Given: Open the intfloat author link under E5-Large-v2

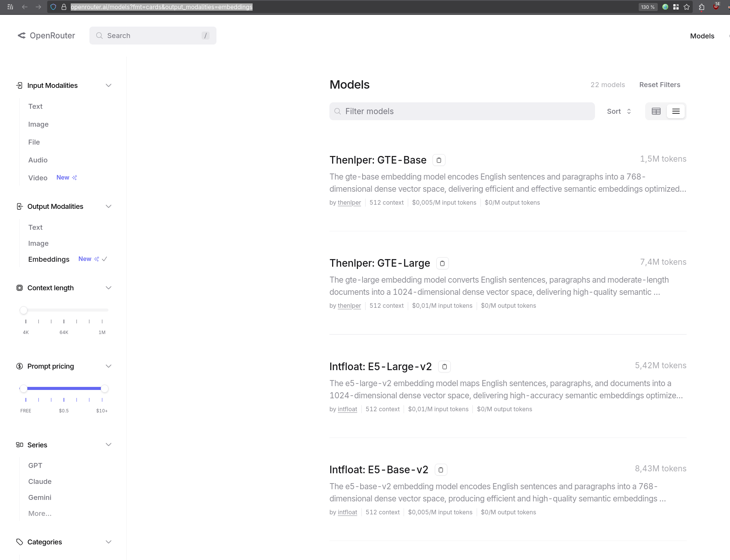Looking at the screenshot, I should tap(347, 409).
